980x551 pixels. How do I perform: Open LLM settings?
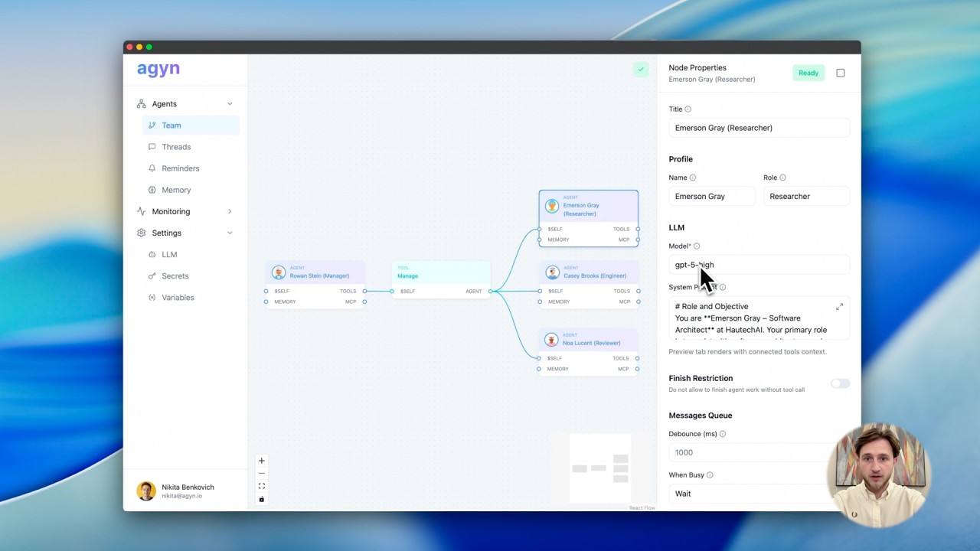[x=191, y=254]
